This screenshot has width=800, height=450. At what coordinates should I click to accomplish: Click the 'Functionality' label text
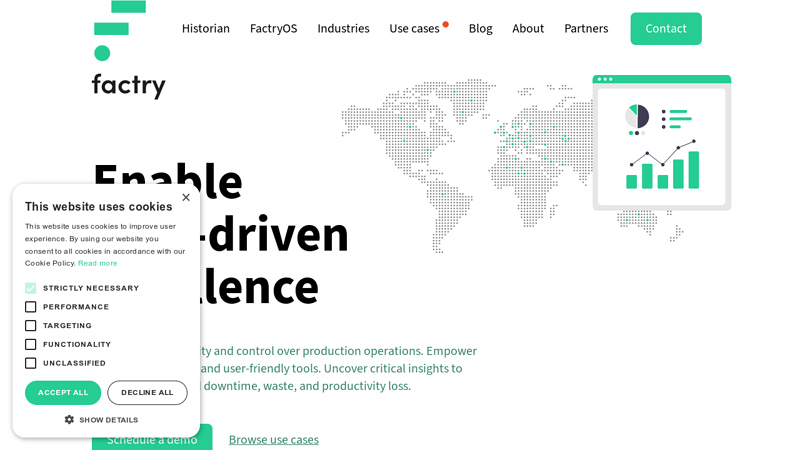77,344
